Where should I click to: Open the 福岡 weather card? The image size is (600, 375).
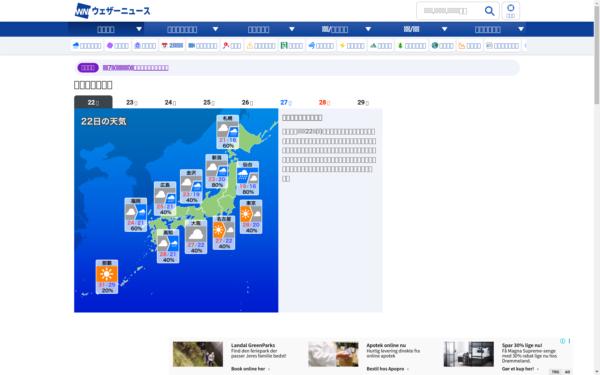click(136, 215)
